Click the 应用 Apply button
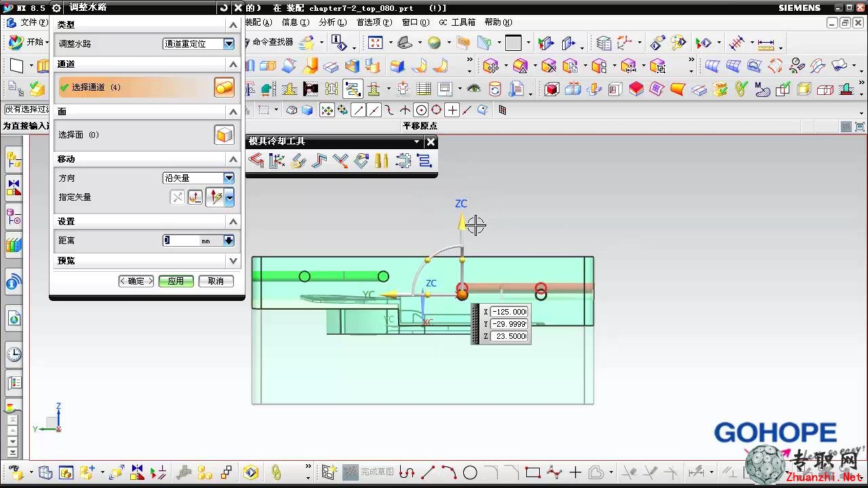 pos(176,281)
